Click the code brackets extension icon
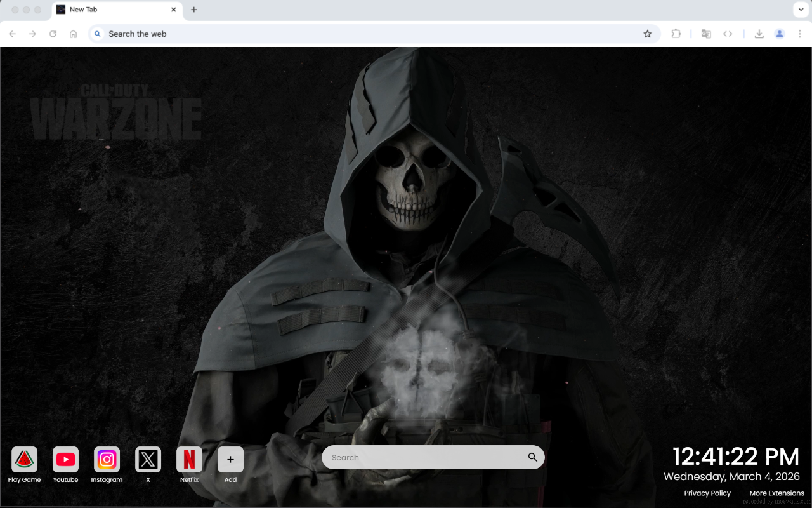812x508 pixels. click(x=728, y=34)
